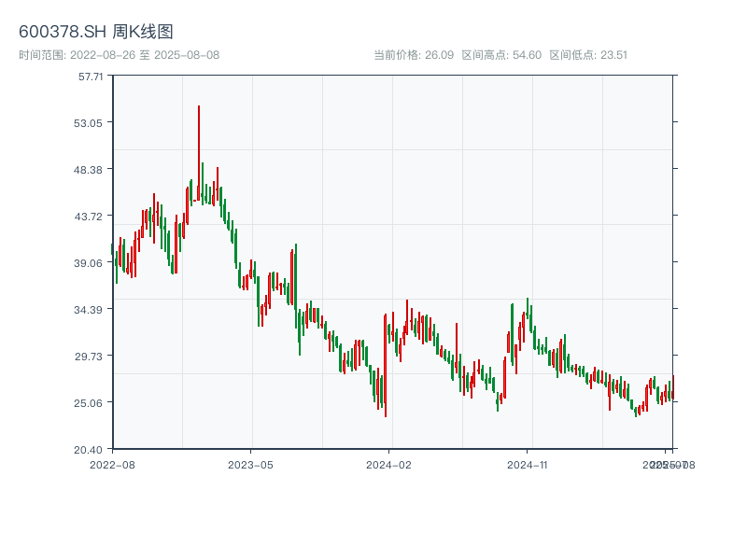Select the 20.40 bottom price label
This screenshot has height=560, width=747.
point(91,450)
